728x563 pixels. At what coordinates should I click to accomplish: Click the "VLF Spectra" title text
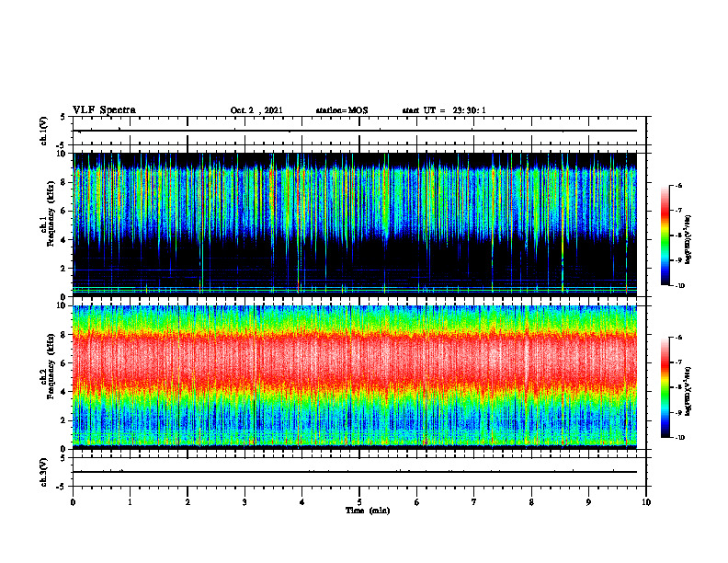click(x=104, y=110)
